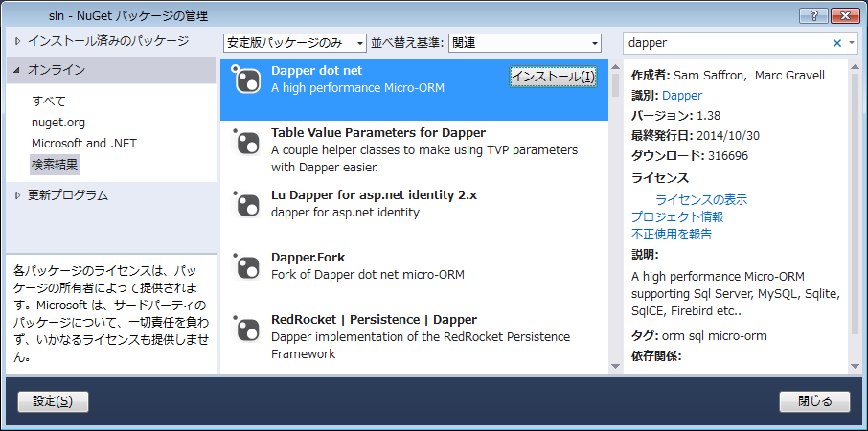Viewport: 868px width, 431px height.
Task: Click the RedRocket Persistence package icon
Action: coord(247,329)
